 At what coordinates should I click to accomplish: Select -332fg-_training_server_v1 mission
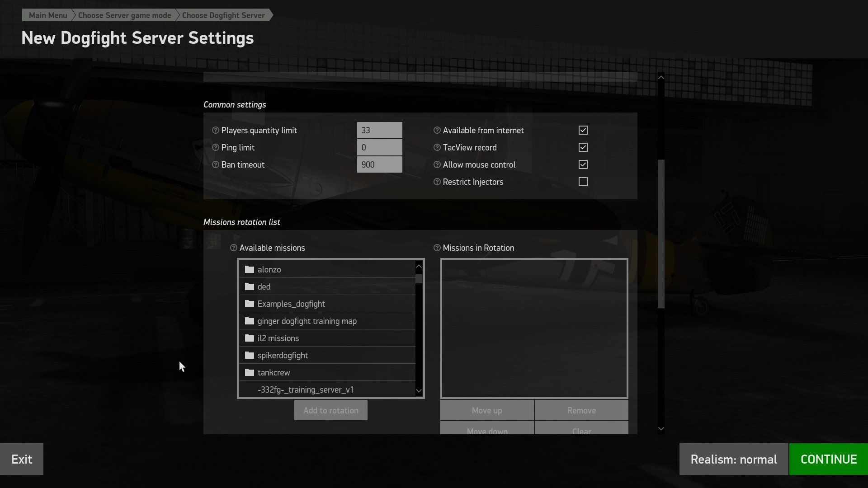tap(327, 389)
